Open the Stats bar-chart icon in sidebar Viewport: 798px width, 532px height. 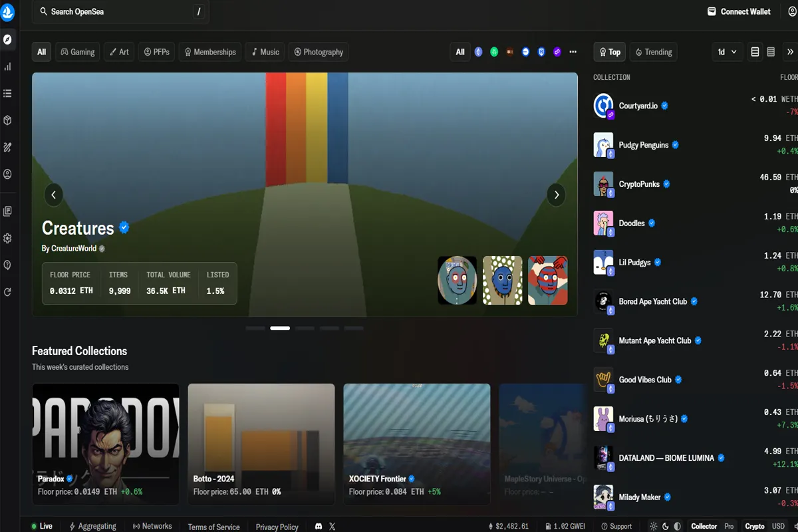pos(8,66)
